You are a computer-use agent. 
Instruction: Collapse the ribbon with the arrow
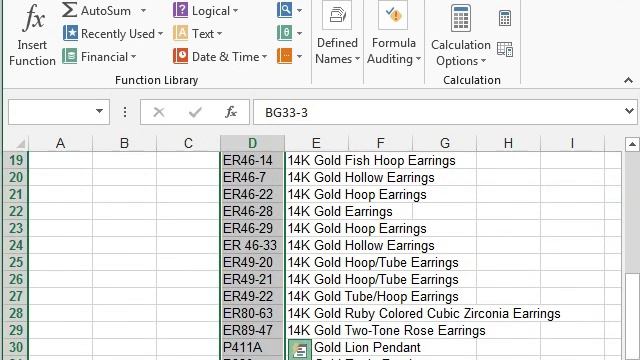[x=629, y=80]
